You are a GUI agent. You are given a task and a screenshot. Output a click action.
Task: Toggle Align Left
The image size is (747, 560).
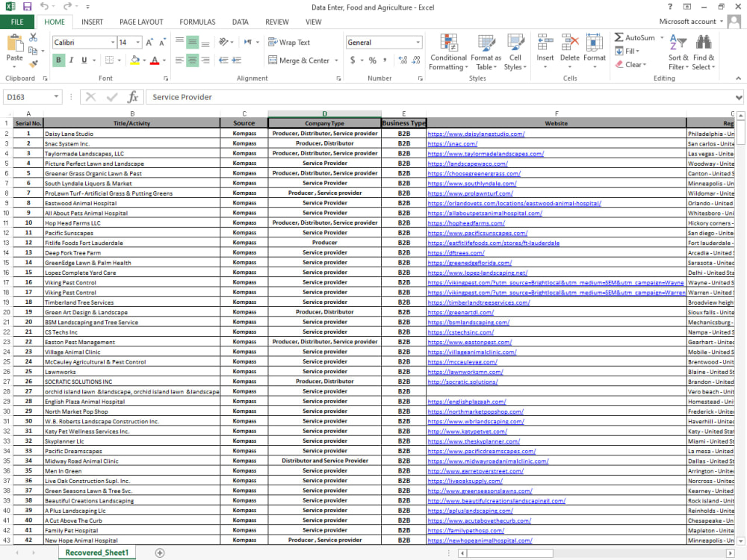[179, 60]
